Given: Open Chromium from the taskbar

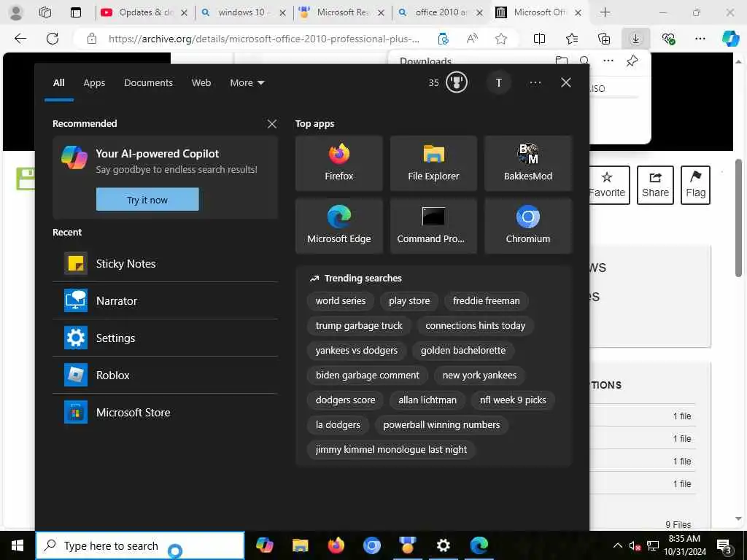Looking at the screenshot, I should [x=371, y=545].
